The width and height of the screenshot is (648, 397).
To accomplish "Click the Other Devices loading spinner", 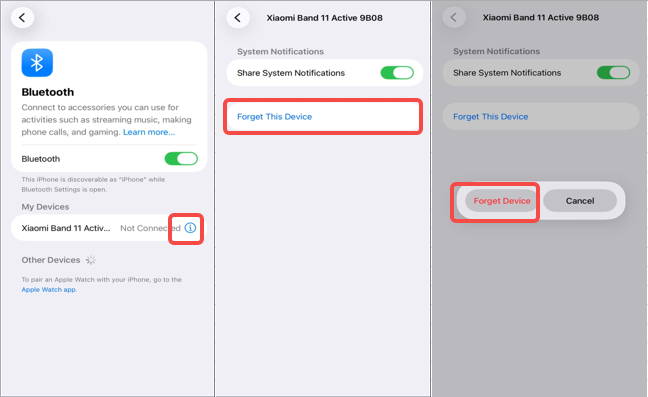I will click(91, 260).
